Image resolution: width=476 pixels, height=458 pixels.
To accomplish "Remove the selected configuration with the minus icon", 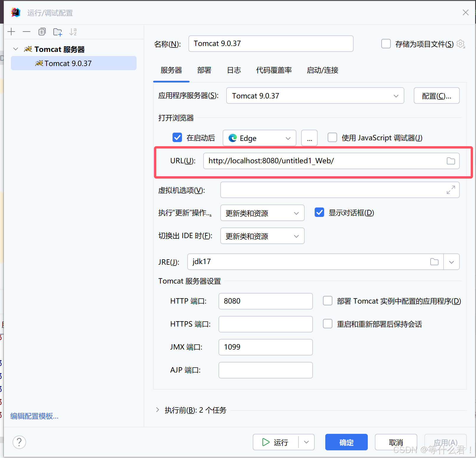I will (27, 32).
